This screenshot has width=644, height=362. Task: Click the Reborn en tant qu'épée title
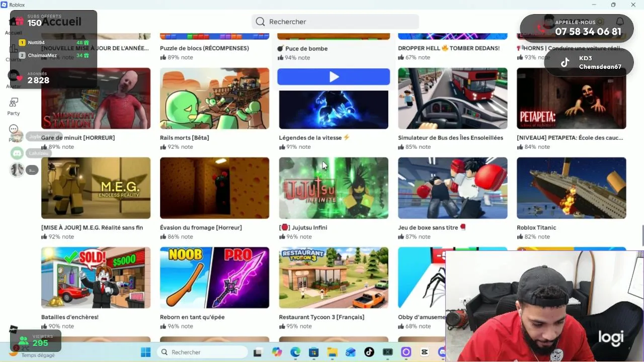pos(192,317)
